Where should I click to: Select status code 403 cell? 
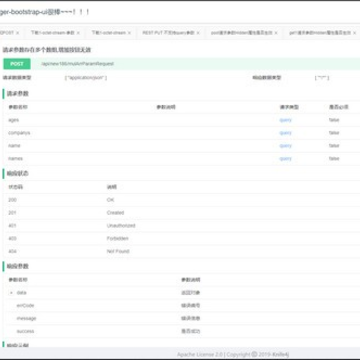tap(12, 238)
